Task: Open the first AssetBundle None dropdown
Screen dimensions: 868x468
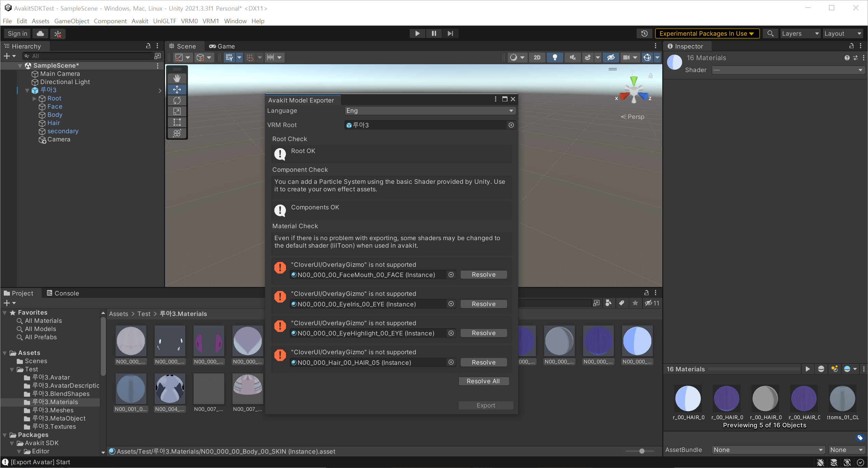Action: pos(768,450)
